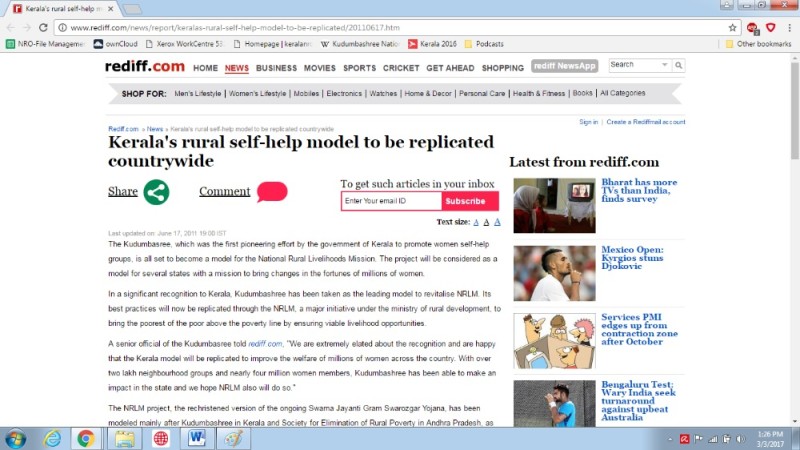Open ownCloud bookmark
Viewport: 800px width, 450px height.
(116, 44)
